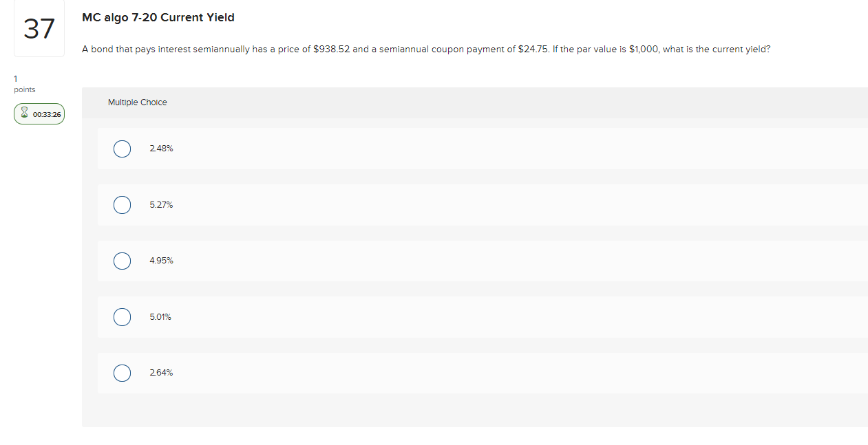Select the 5.27% answer radio button

click(x=122, y=204)
